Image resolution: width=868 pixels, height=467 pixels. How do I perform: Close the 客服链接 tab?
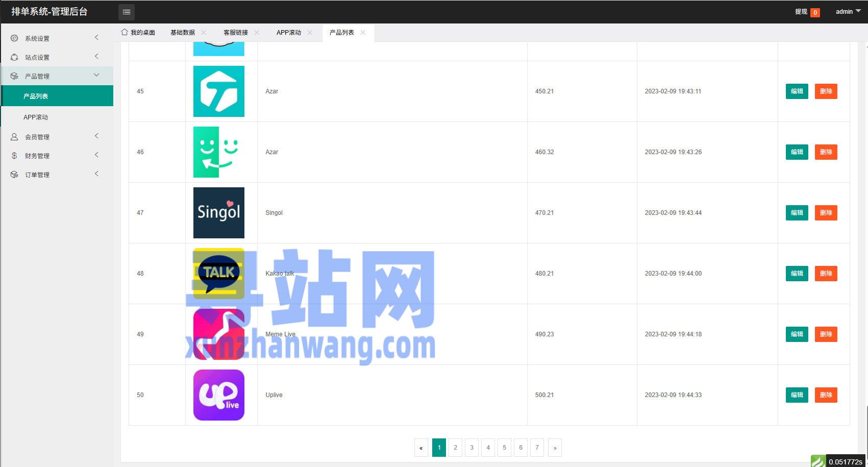(257, 32)
